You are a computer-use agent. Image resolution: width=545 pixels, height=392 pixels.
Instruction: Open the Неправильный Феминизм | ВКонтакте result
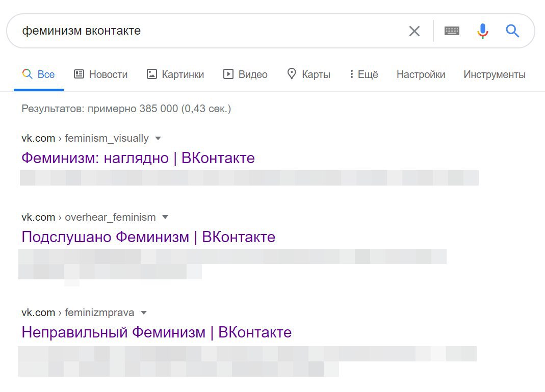click(x=157, y=332)
